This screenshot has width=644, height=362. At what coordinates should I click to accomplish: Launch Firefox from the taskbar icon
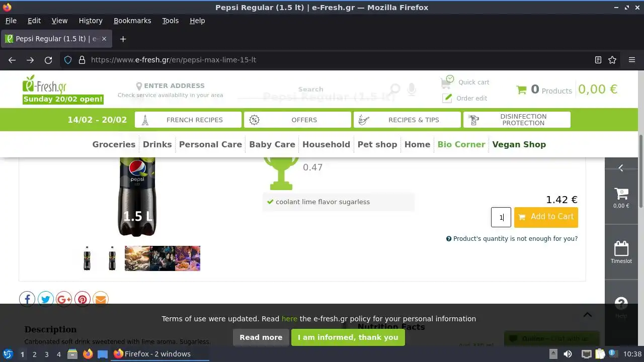click(88, 354)
